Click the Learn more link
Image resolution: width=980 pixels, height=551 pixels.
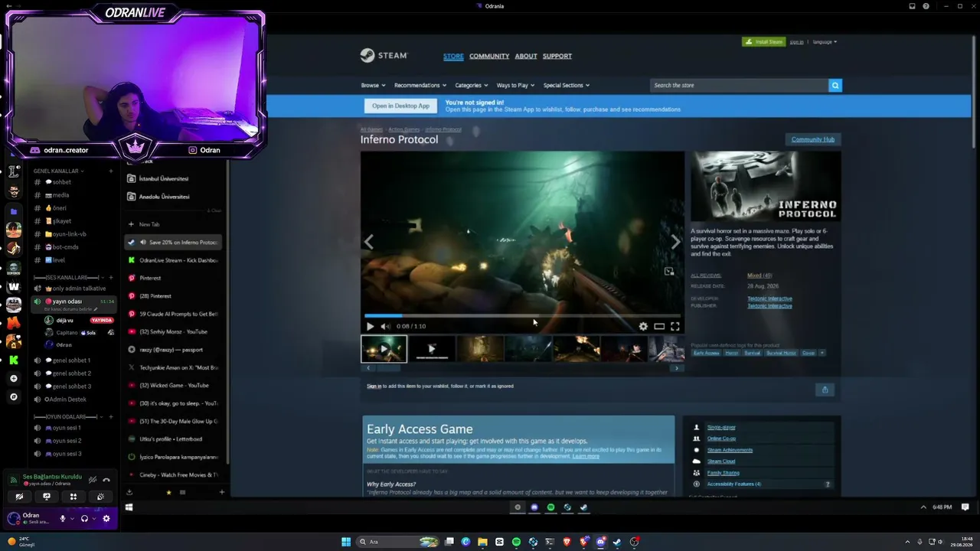tap(586, 456)
